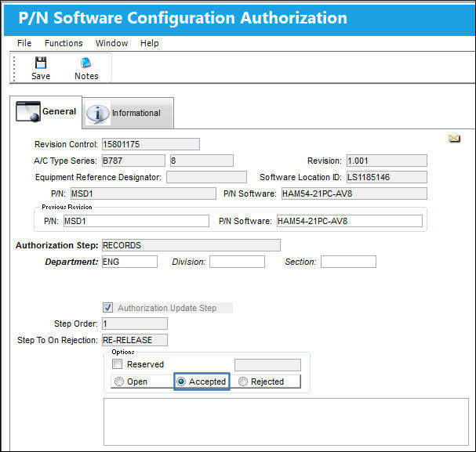Click the top P/N Software field

pyautogui.click(x=354, y=193)
